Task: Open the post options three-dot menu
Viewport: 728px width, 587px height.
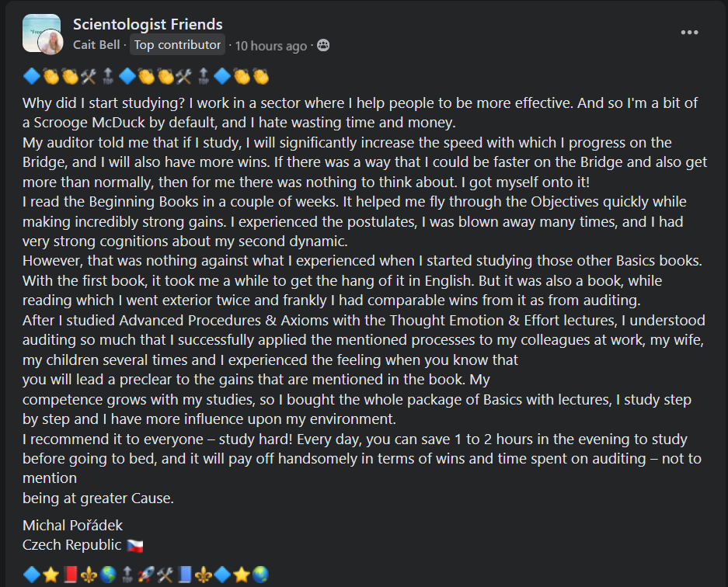Action: (x=689, y=33)
